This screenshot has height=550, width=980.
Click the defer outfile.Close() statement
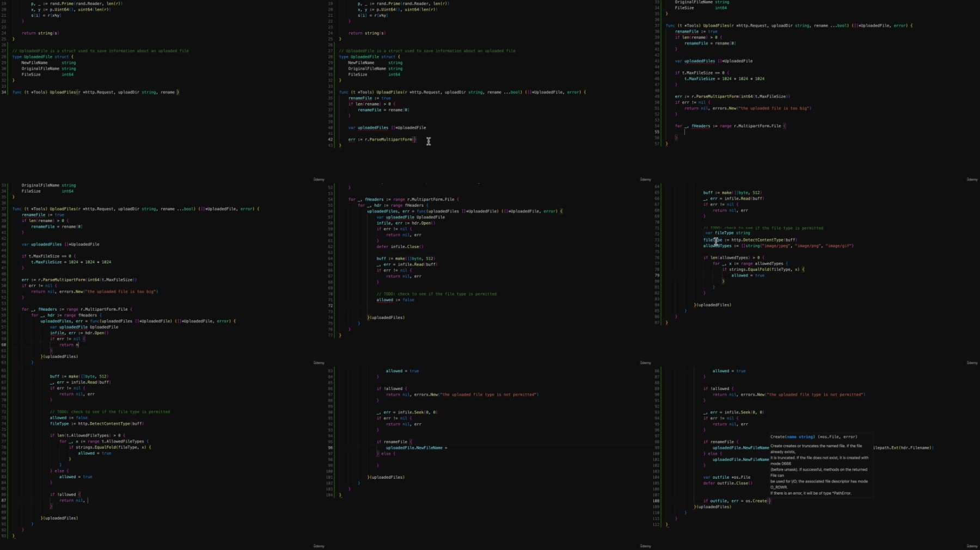pyautogui.click(x=727, y=483)
